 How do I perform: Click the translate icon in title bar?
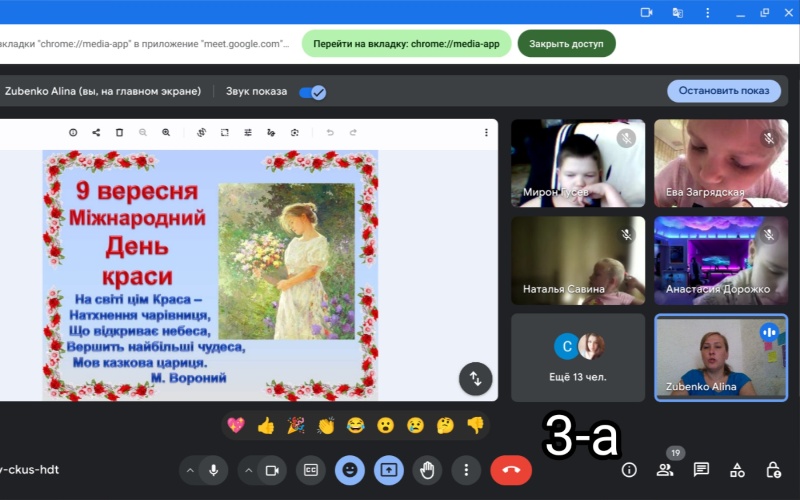(678, 13)
